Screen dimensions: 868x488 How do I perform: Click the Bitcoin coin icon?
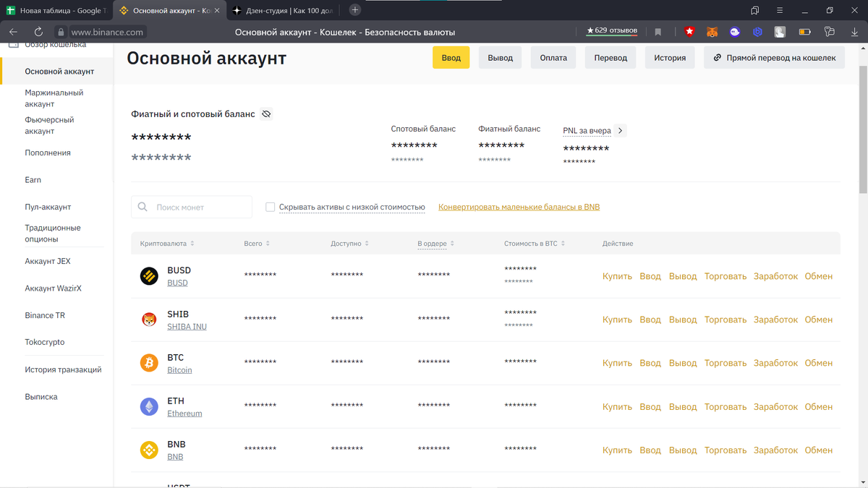tap(149, 363)
